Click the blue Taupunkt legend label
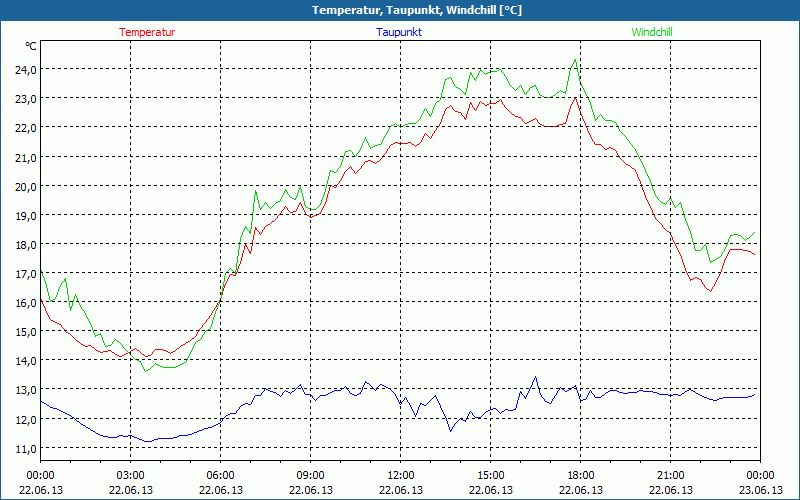The width and height of the screenshot is (800, 500). point(399,32)
